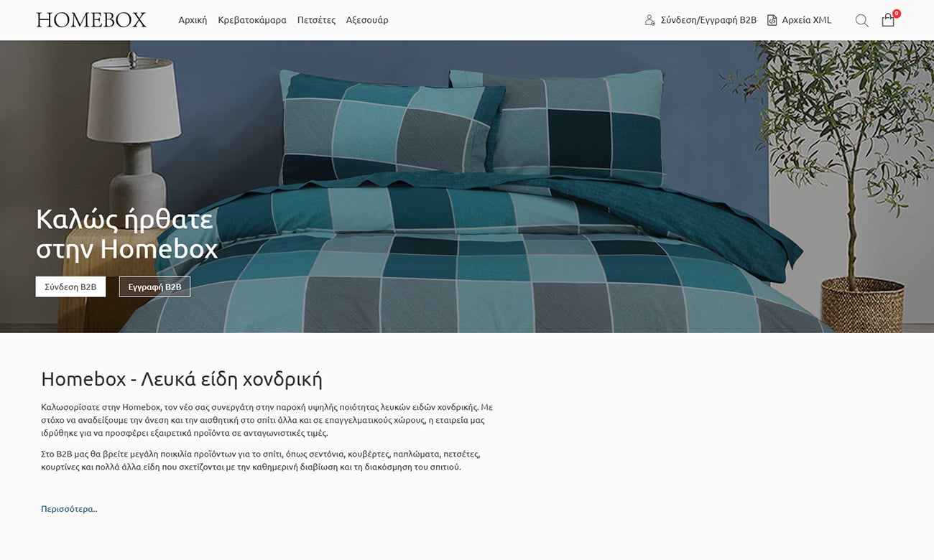Open the Αρχεία XML link
Viewport: 934px width, 560px height.
tap(806, 20)
